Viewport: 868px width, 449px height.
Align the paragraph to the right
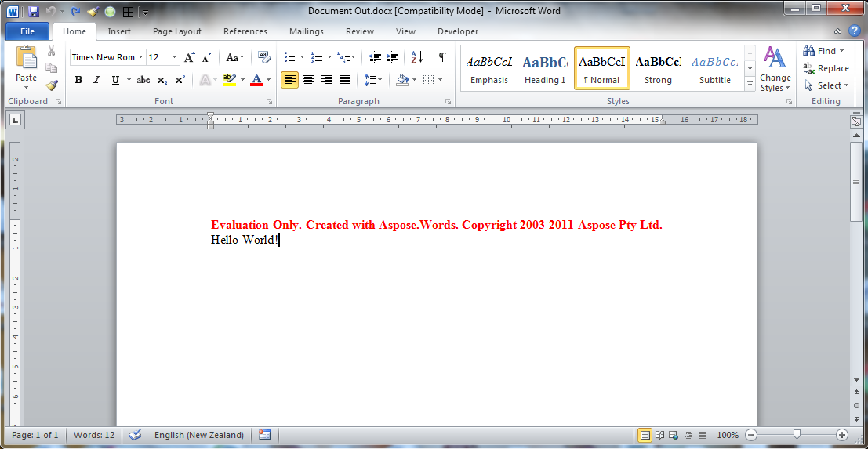tap(327, 80)
